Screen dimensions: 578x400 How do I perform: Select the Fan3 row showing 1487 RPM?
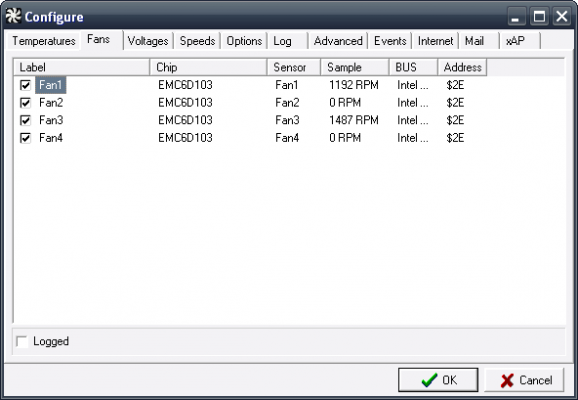(x=289, y=120)
